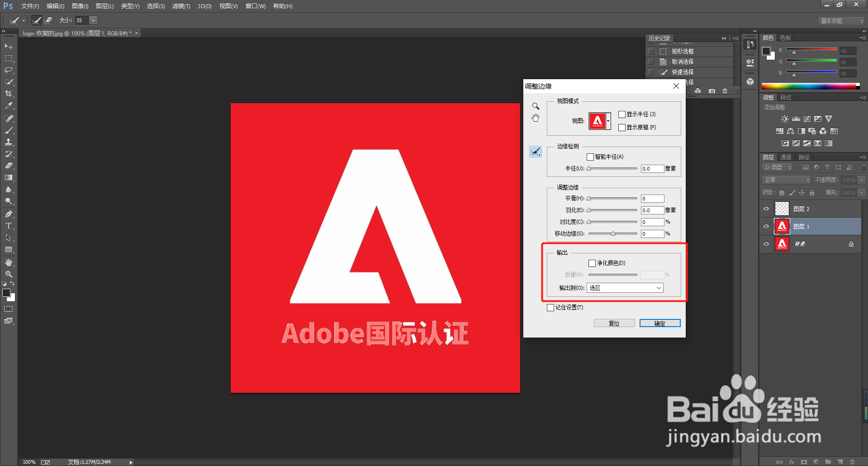Select the Eraser tool
868x466 pixels.
[x=9, y=166]
